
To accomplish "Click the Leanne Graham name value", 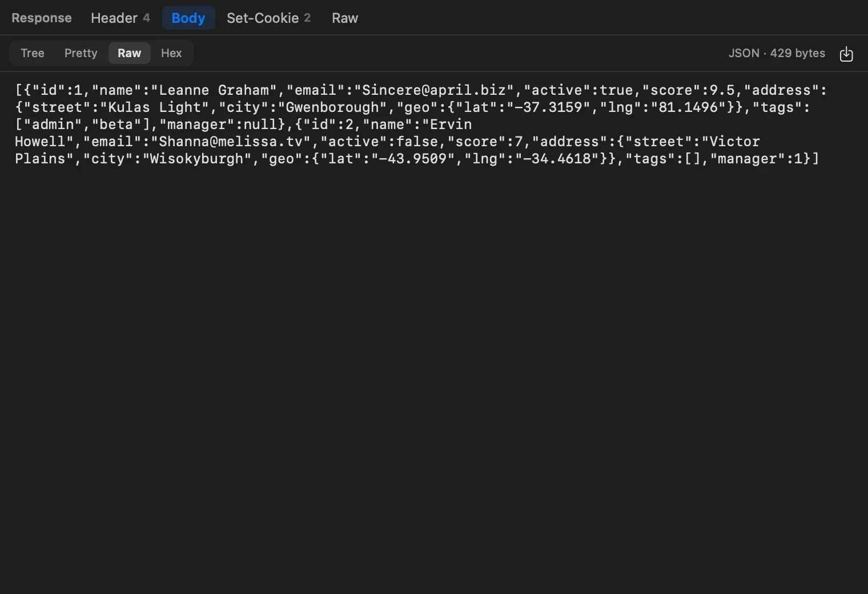I will tap(214, 90).
